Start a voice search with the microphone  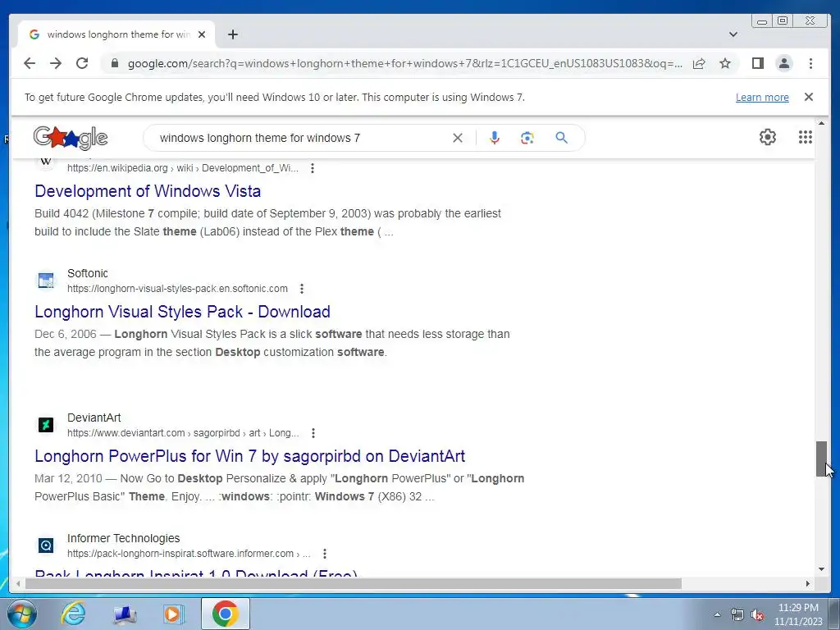[x=495, y=138]
